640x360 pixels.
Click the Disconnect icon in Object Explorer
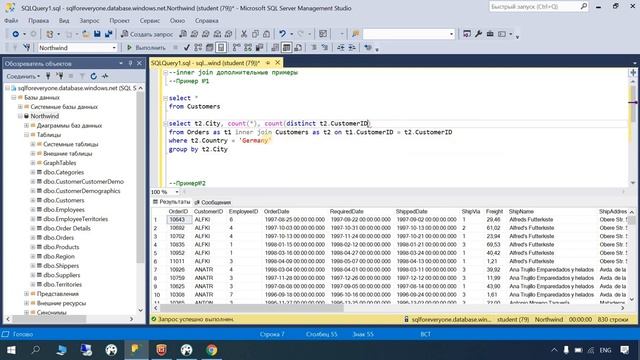pos(60,76)
